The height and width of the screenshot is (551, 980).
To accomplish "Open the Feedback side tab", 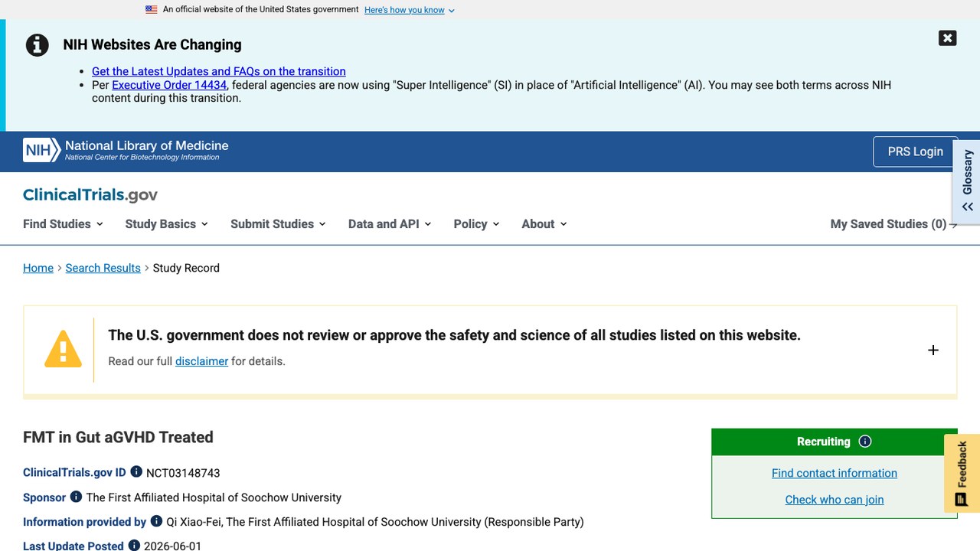I will point(962,474).
